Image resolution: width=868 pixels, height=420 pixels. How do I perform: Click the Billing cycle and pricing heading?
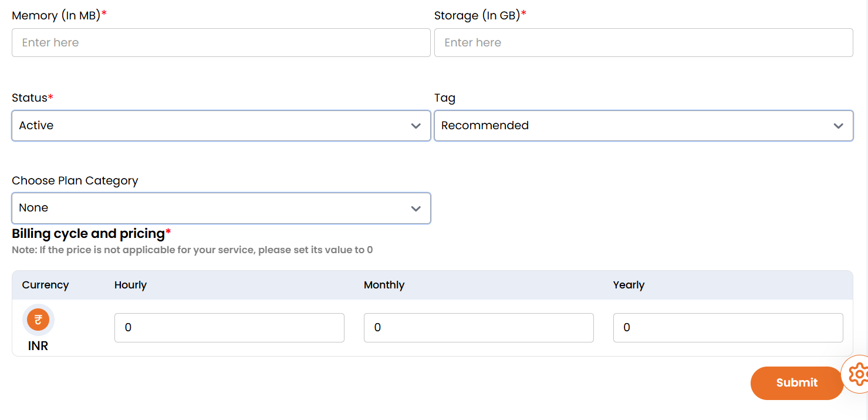click(88, 234)
